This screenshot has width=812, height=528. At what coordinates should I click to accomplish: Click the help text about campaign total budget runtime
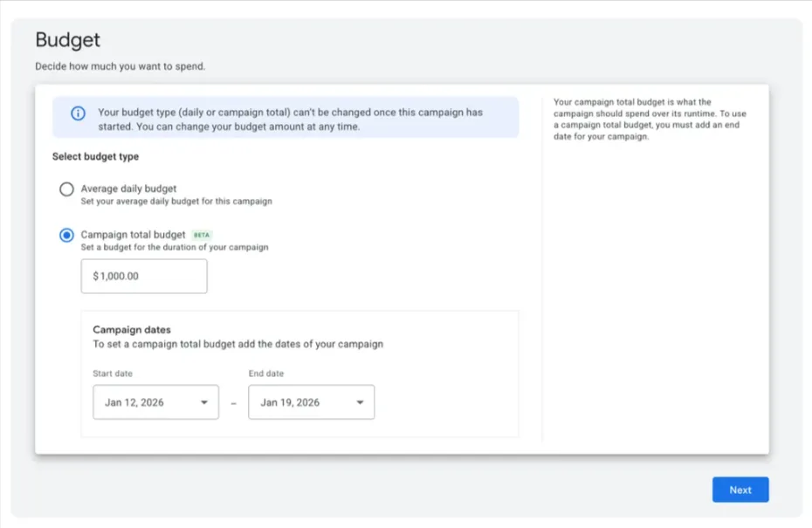click(x=650, y=120)
